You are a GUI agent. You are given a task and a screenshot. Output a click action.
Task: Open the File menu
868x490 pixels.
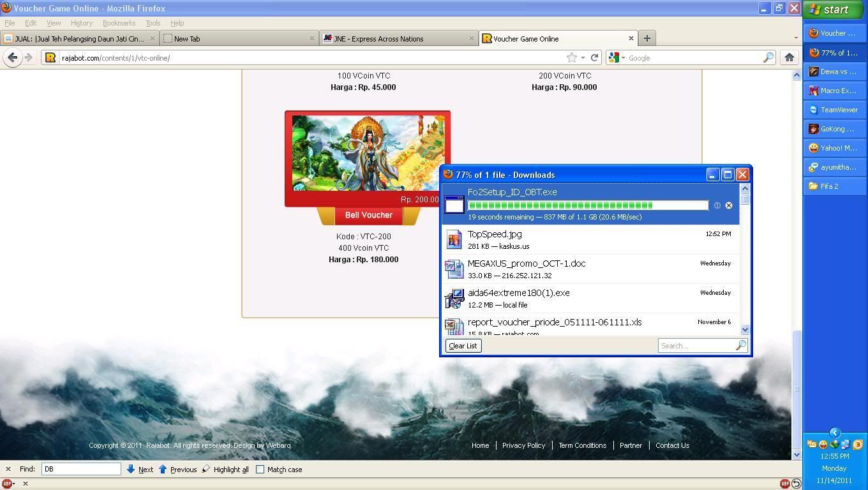[10, 23]
